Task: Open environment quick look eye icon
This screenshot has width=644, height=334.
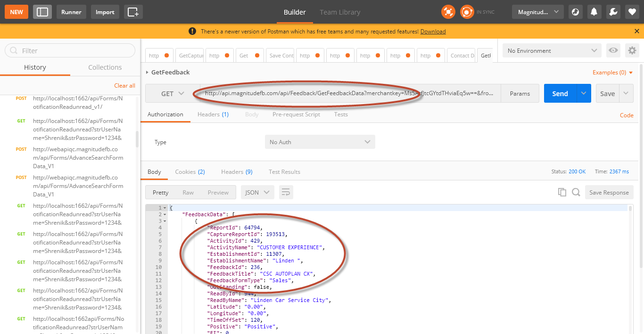Action: pyautogui.click(x=613, y=50)
